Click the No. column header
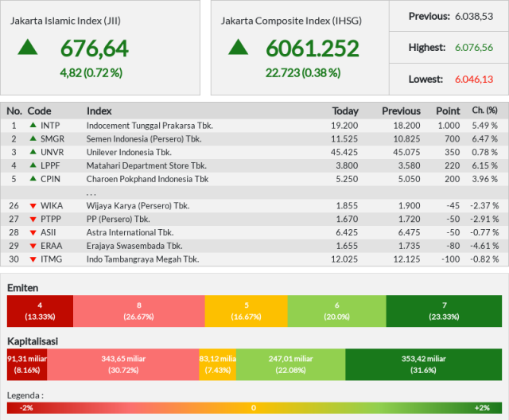 pyautogui.click(x=14, y=111)
